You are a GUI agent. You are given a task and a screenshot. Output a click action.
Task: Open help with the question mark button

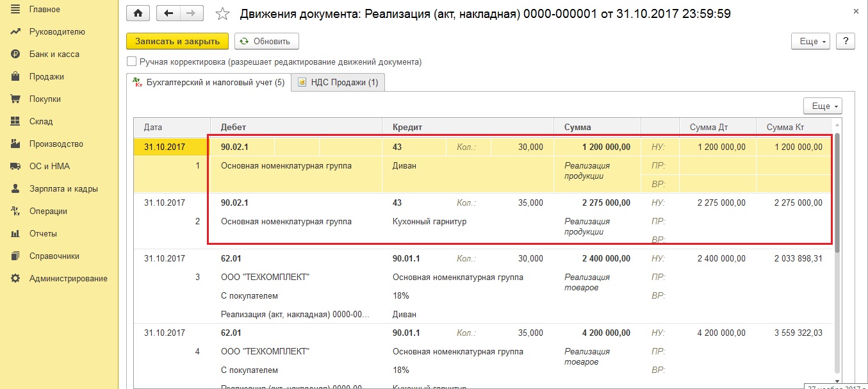[x=846, y=41]
